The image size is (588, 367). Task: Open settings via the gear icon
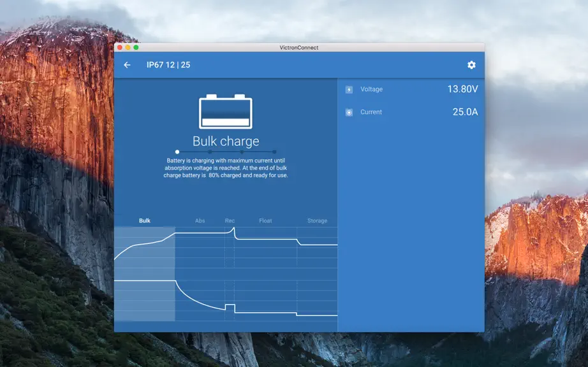(x=471, y=65)
